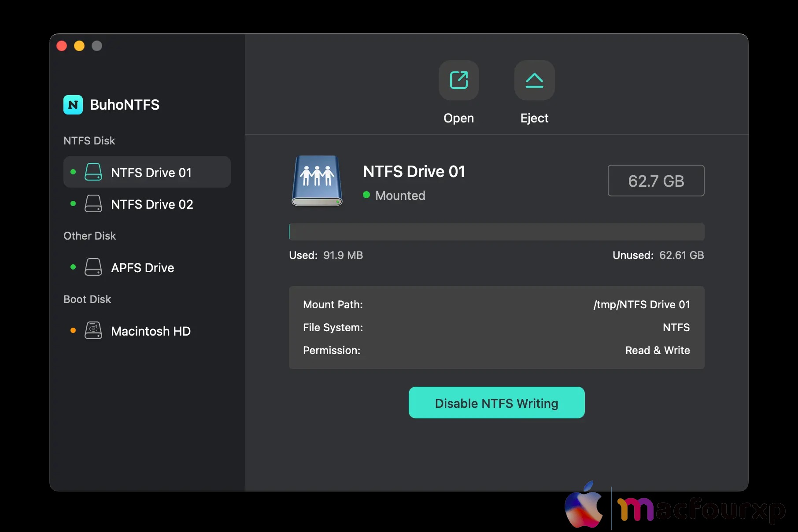Click the Used 91.9 MB value
This screenshot has width=798, height=532.
[x=343, y=255]
